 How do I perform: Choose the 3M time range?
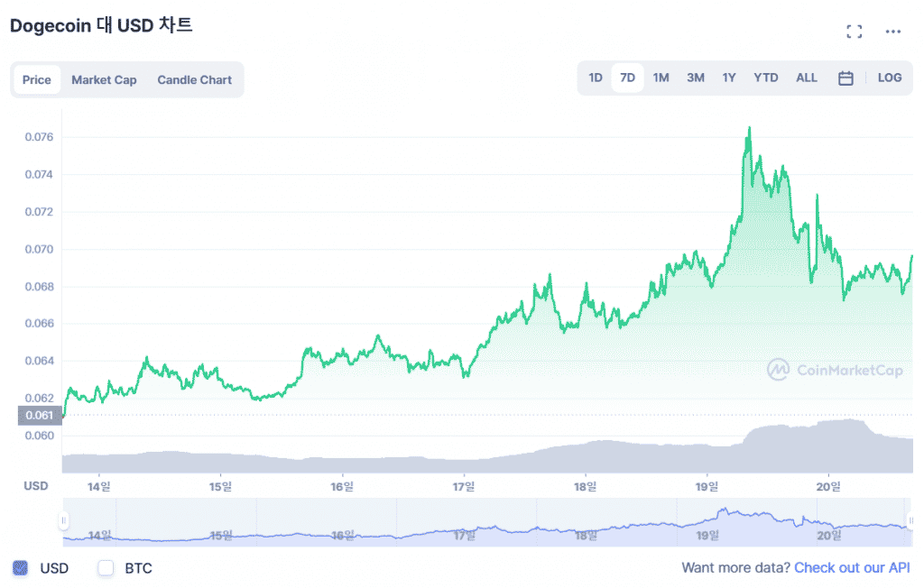696,78
